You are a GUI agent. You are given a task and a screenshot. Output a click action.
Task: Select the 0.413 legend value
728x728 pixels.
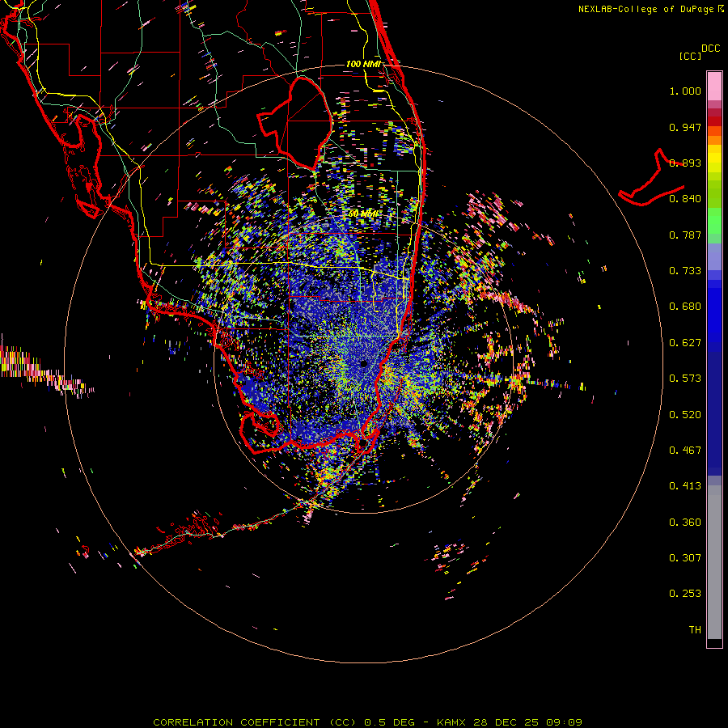(685, 486)
